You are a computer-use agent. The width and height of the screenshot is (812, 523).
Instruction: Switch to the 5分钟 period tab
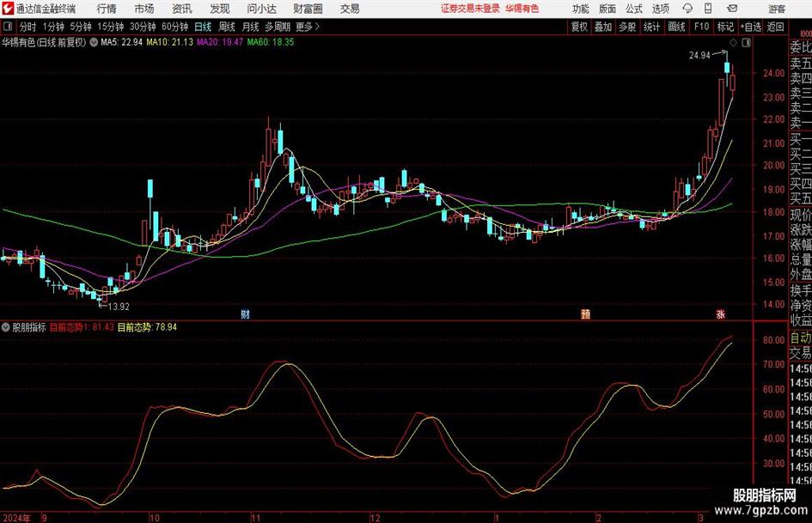(80, 27)
